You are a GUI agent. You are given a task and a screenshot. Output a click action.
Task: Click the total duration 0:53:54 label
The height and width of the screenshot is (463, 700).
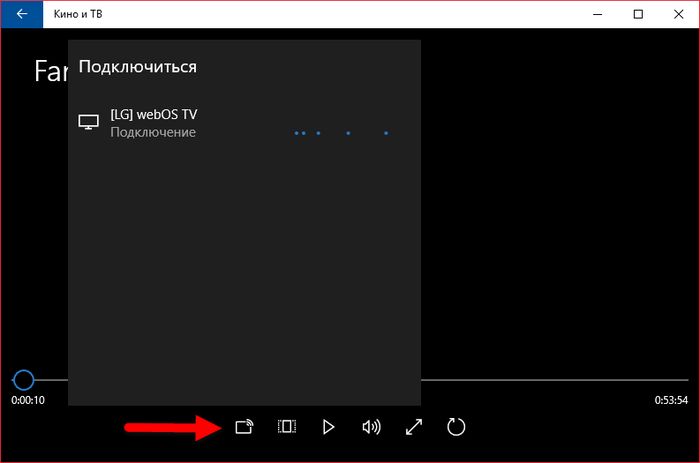point(671,400)
